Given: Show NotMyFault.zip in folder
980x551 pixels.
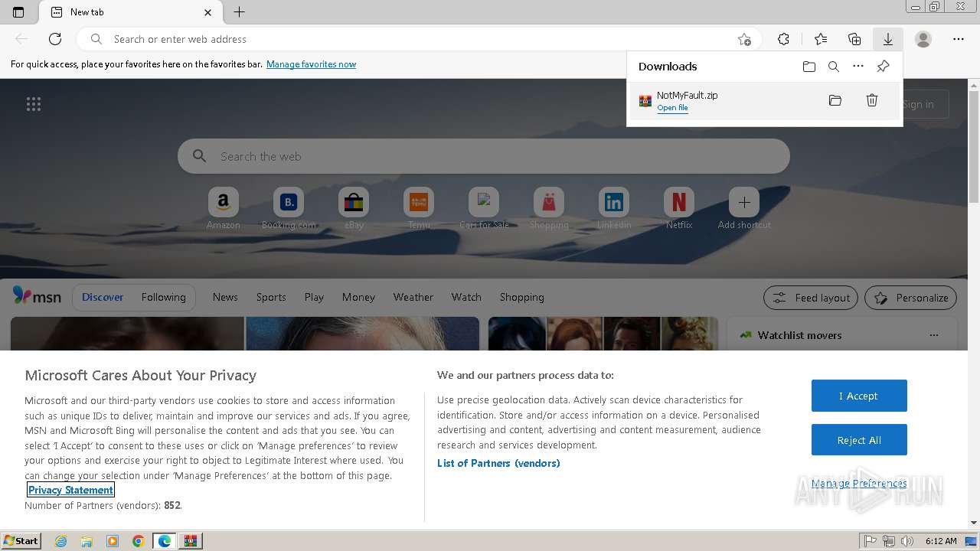Looking at the screenshot, I should tap(835, 100).
